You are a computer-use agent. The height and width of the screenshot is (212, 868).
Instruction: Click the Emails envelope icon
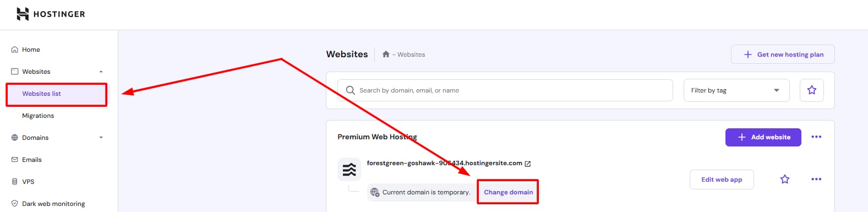pyautogui.click(x=15, y=160)
